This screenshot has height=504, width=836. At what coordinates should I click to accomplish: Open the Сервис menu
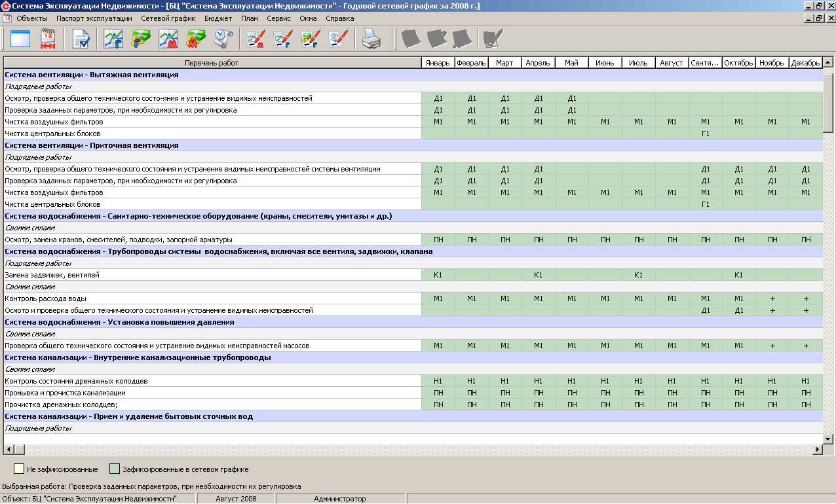pos(279,18)
